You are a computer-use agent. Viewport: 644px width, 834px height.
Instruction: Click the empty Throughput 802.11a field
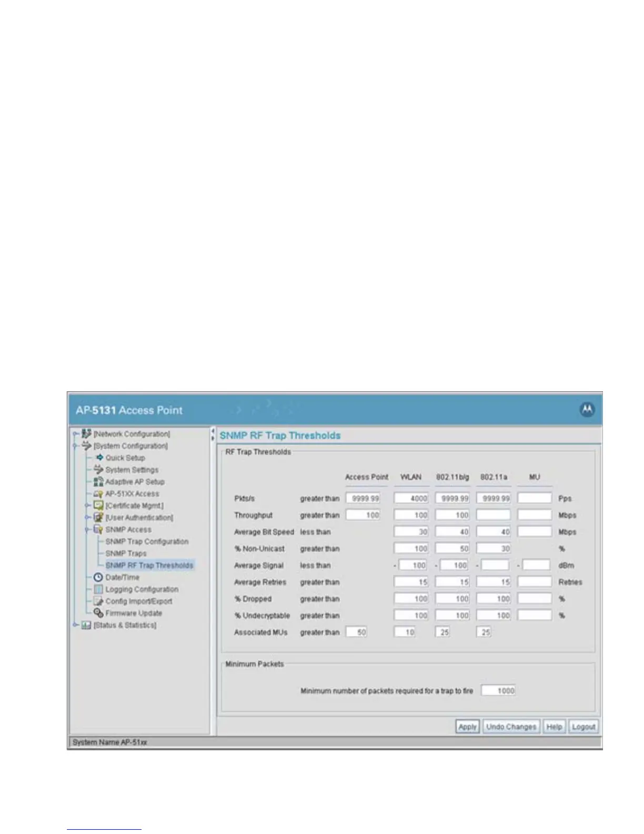(x=494, y=515)
